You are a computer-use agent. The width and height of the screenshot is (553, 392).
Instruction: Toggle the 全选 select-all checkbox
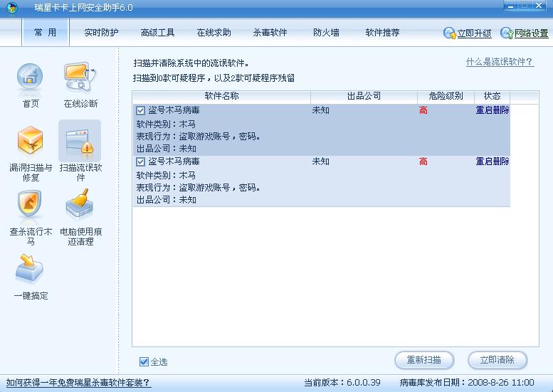tap(144, 361)
